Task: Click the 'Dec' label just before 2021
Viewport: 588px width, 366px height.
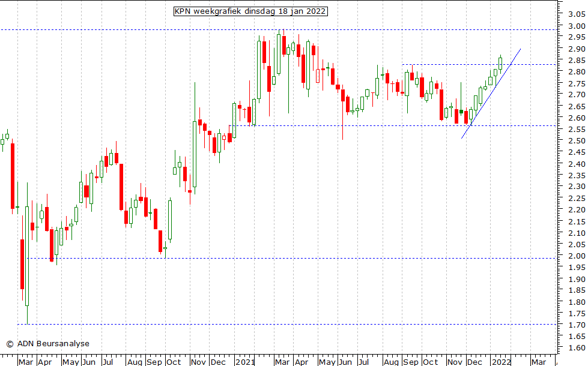Action: [x=218, y=362]
